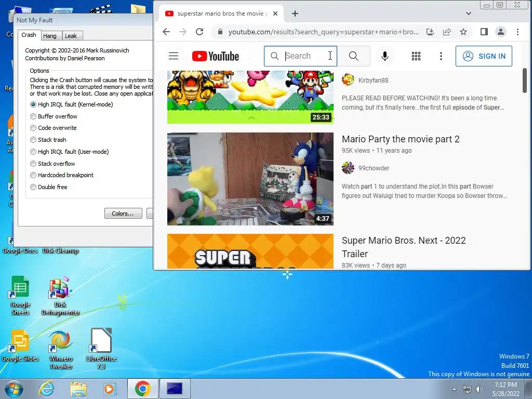532x399 pixels.
Task: Open the 99chowder channel avatar
Action: click(x=348, y=168)
